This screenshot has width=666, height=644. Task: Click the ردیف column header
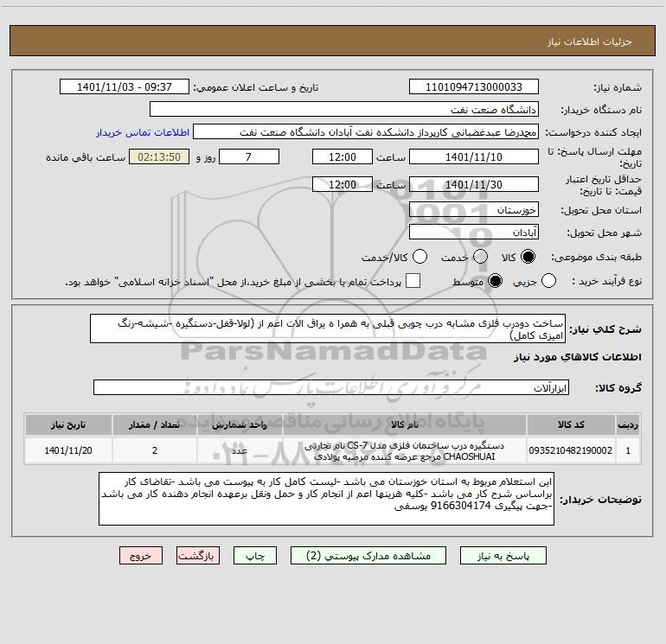click(628, 424)
